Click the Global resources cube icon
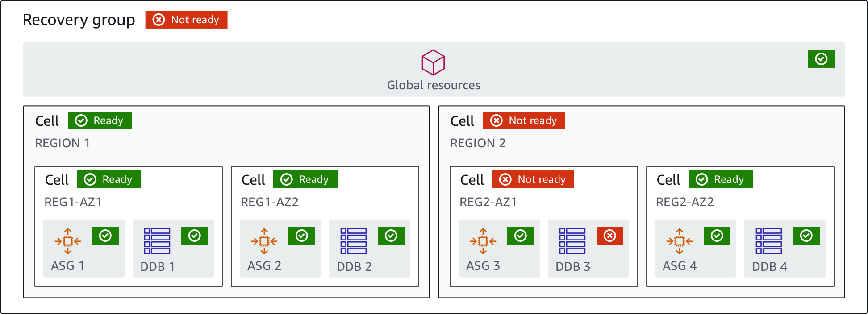This screenshot has height=315, width=868. (433, 62)
